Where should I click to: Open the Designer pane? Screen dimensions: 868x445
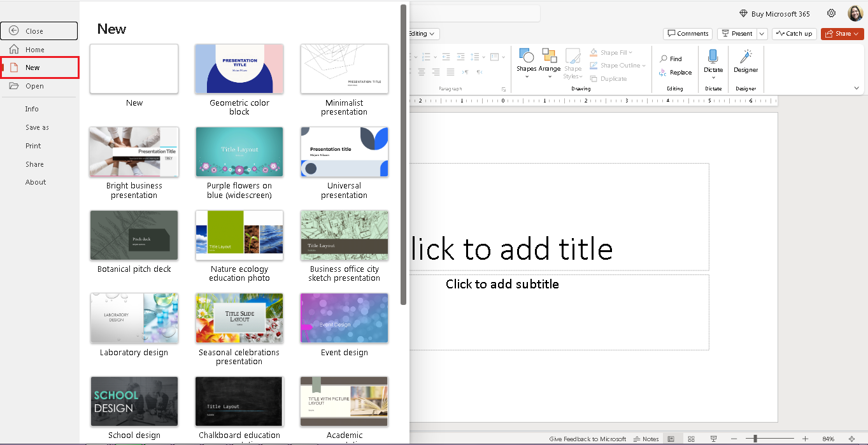(x=745, y=62)
